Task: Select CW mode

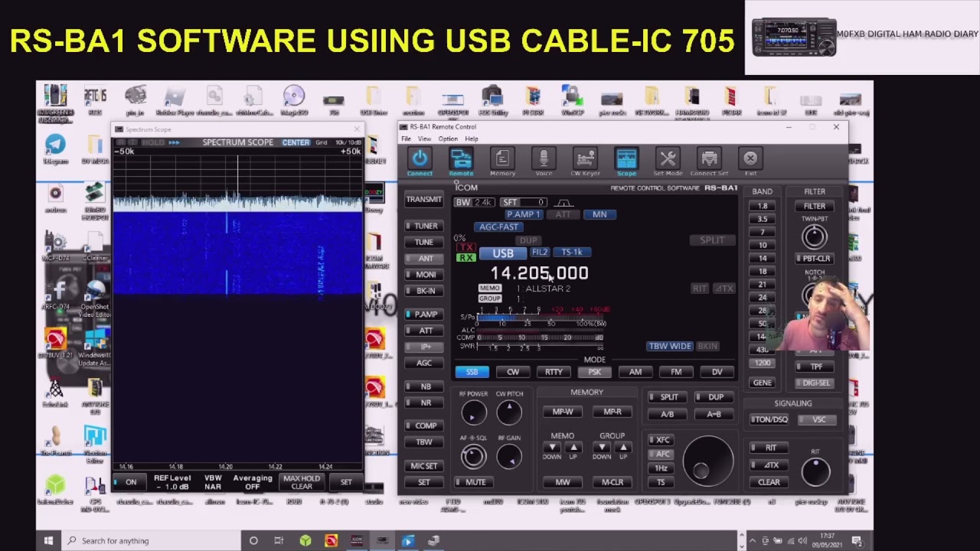Action: click(x=513, y=372)
